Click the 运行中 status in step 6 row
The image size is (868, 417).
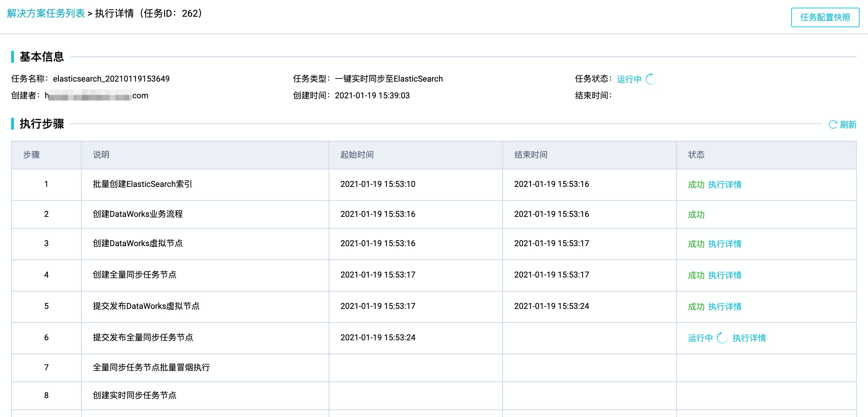point(701,338)
